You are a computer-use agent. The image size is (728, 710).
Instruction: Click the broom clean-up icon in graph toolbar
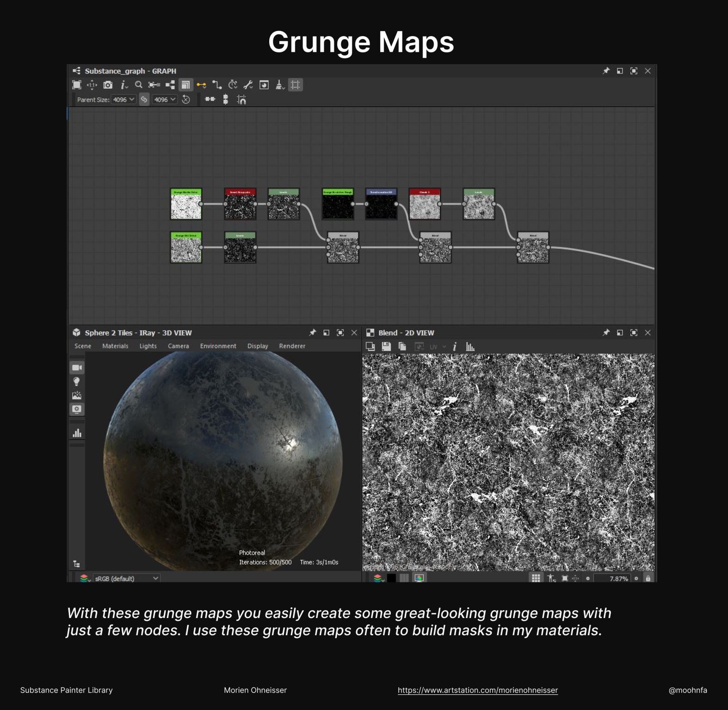(x=280, y=85)
